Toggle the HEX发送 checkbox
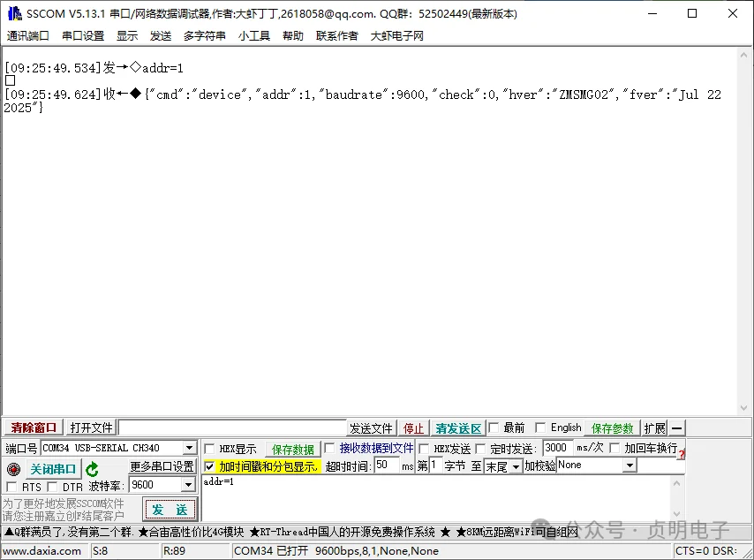 [x=424, y=449]
